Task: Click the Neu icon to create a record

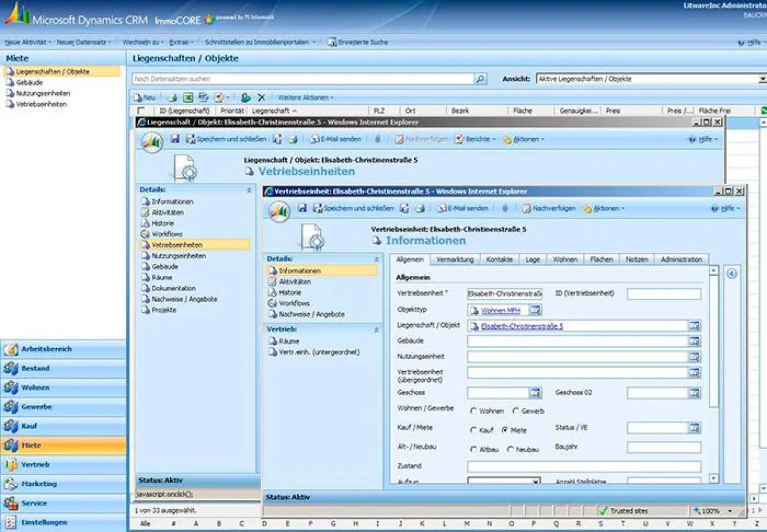Action: (144, 97)
